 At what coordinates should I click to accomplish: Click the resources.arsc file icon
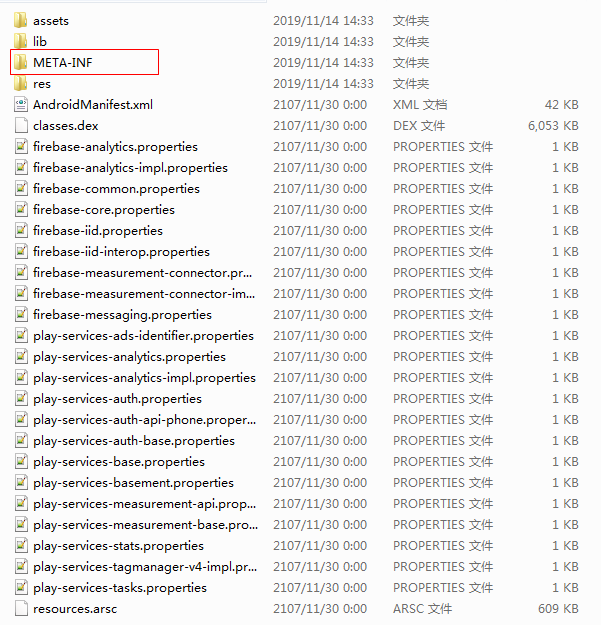click(21, 609)
